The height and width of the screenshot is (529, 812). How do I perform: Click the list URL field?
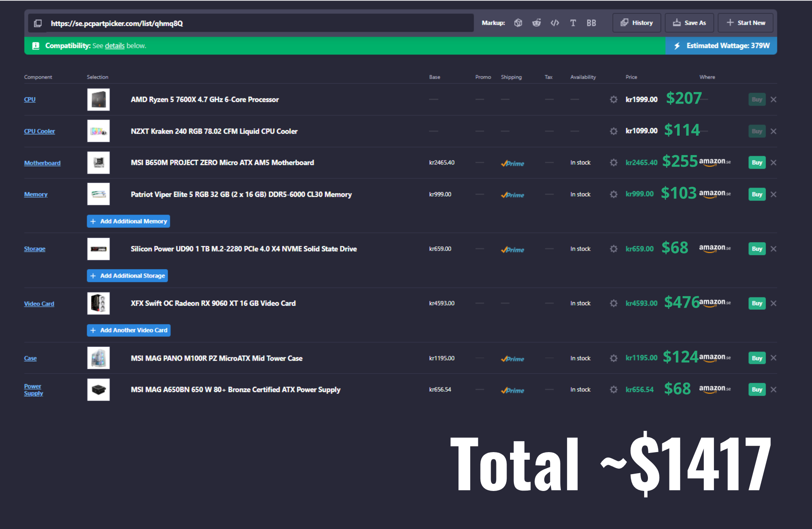click(261, 23)
